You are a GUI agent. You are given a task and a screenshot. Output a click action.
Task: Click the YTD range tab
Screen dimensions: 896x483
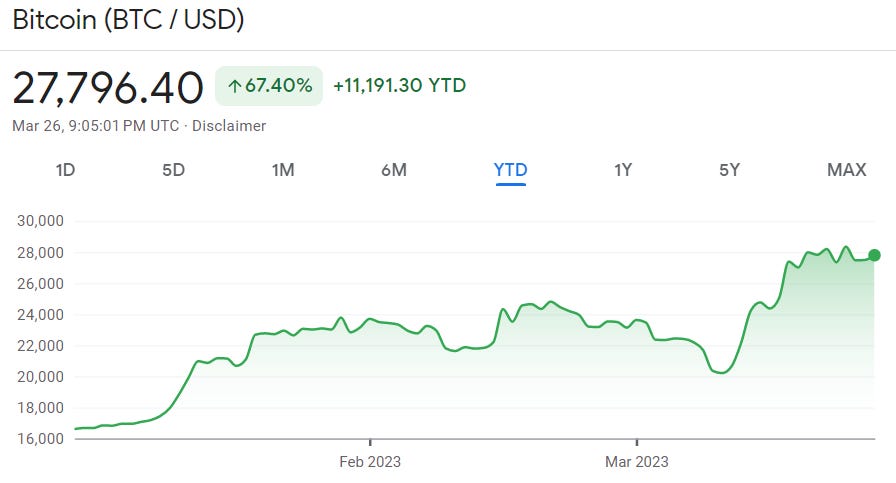click(x=511, y=170)
